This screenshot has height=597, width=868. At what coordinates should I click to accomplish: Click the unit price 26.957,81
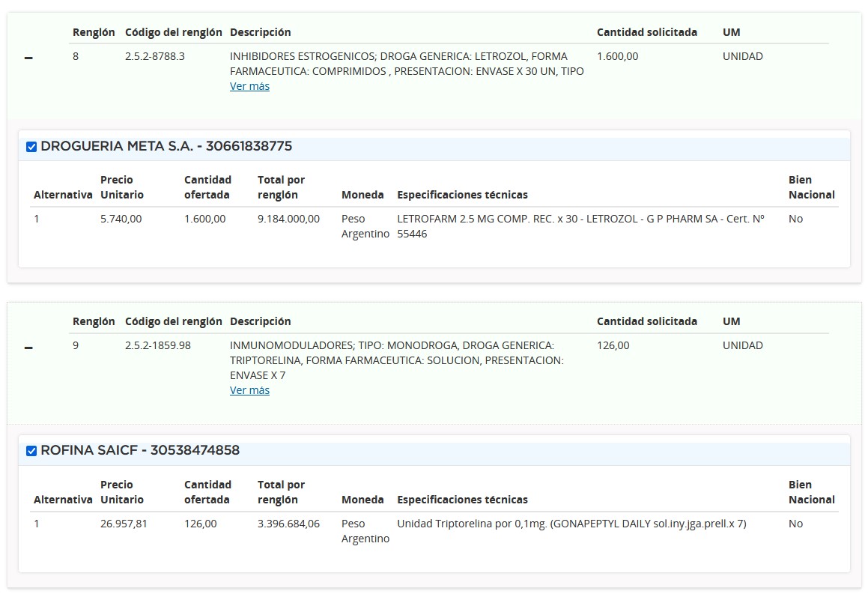coord(124,524)
